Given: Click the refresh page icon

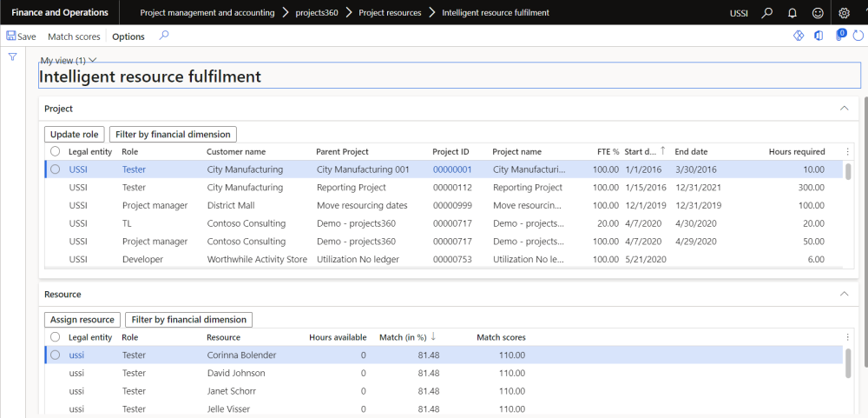Looking at the screenshot, I should click(x=858, y=36).
